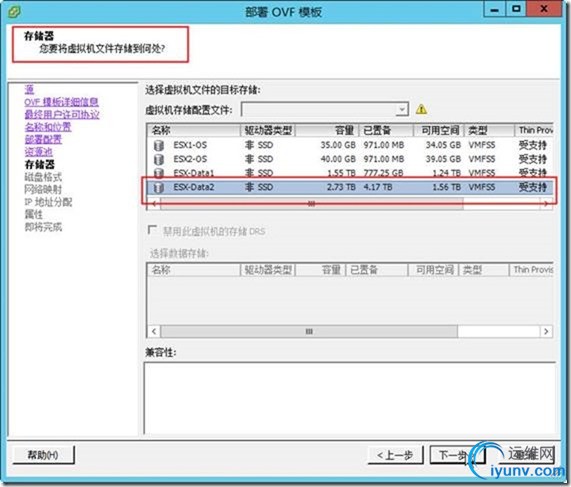571x487 pixels.
Task: Click the lower table right scroll arrow
Action: click(x=546, y=331)
